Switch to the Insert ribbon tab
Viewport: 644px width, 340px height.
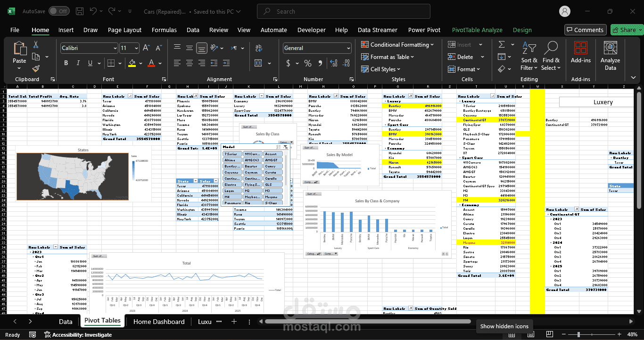tap(66, 30)
